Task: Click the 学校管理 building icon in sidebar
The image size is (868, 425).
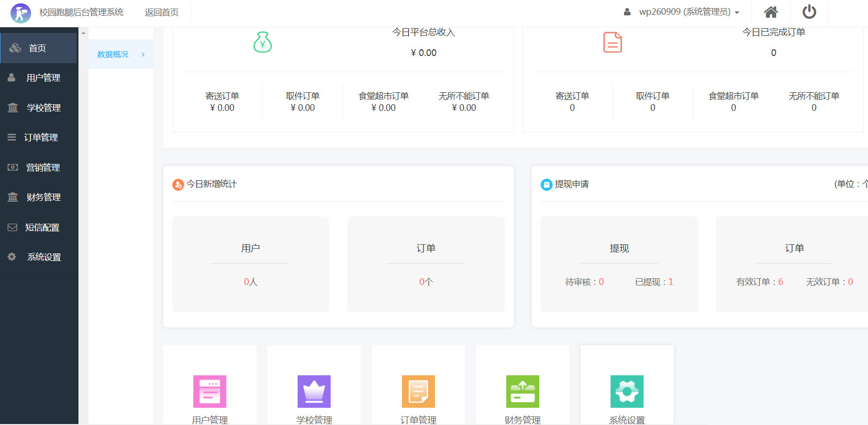Action: 13,108
